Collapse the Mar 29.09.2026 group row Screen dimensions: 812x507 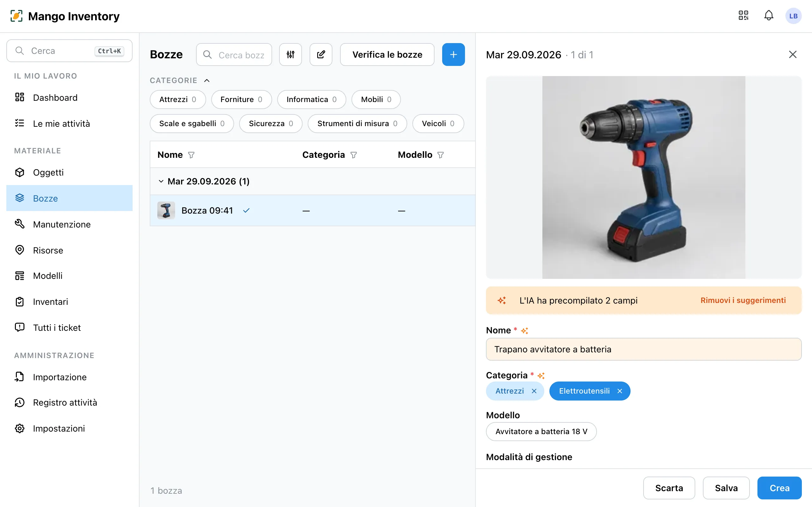(161, 181)
